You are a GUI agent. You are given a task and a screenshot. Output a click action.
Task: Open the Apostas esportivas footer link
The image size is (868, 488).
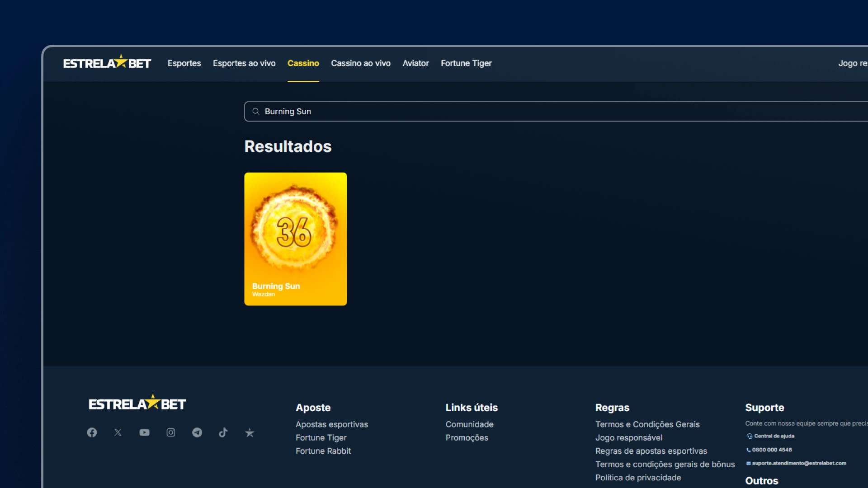point(331,424)
